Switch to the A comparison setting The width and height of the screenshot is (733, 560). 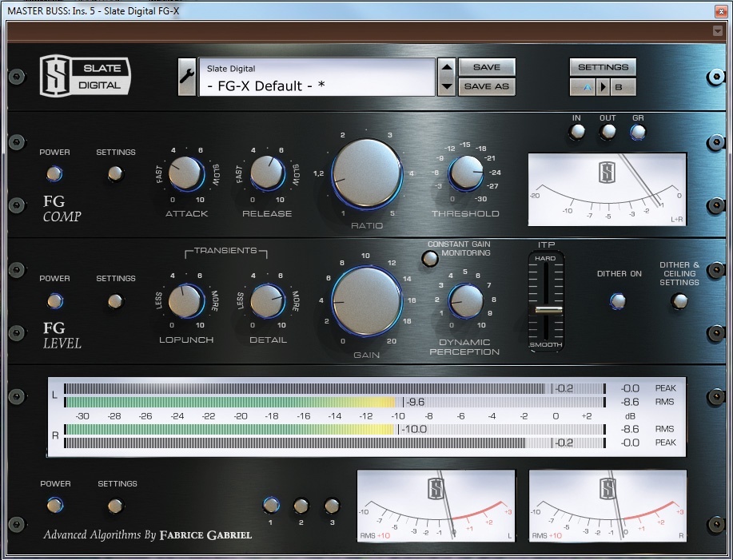tap(583, 87)
